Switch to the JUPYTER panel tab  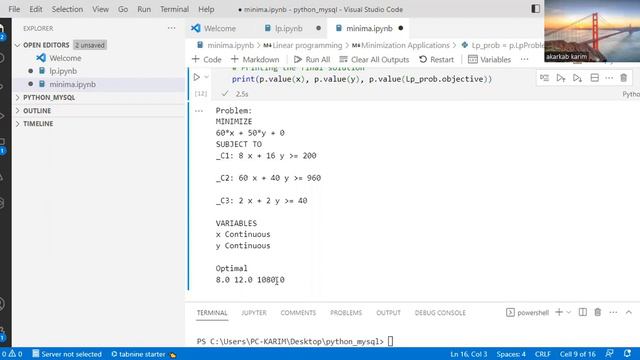tap(253, 313)
